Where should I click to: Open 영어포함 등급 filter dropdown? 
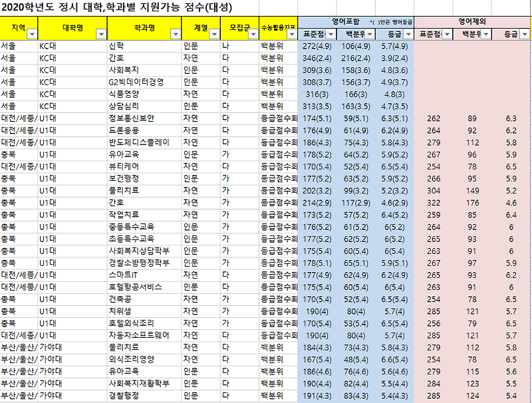coord(408,35)
